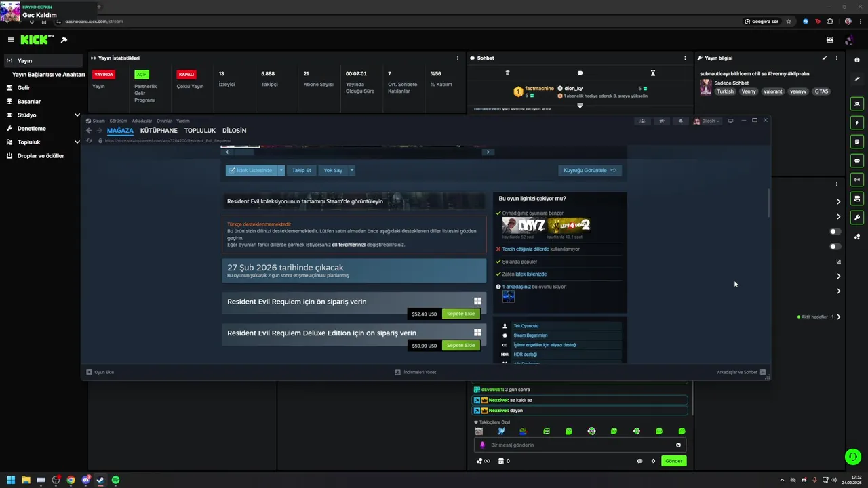Click the trash icon in Sohbet panel
The height and width of the screenshot is (488, 868).
point(507,73)
